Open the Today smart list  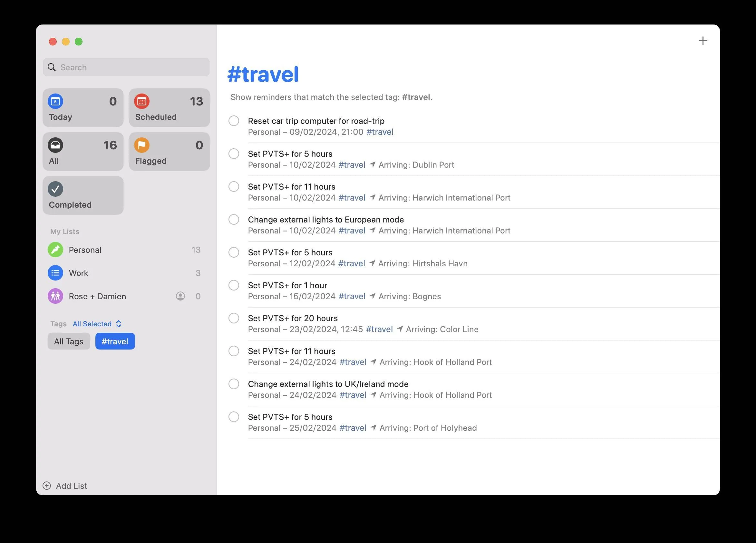click(x=83, y=108)
